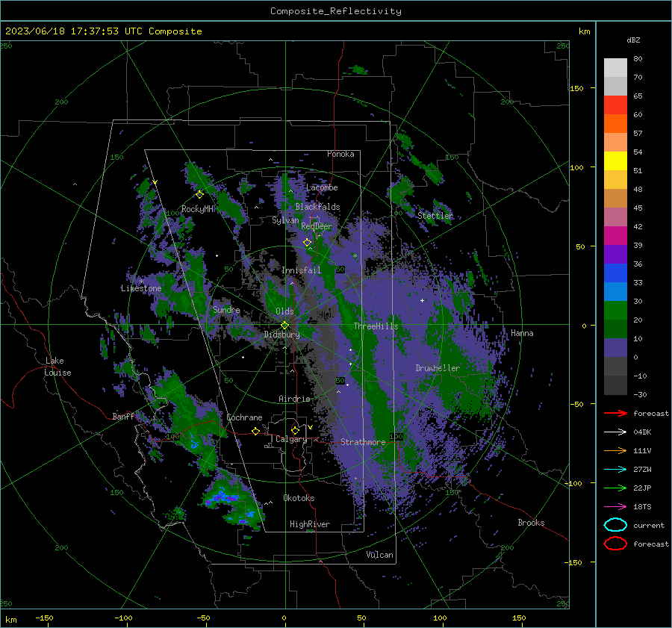Select the Didsbury label

click(282, 335)
